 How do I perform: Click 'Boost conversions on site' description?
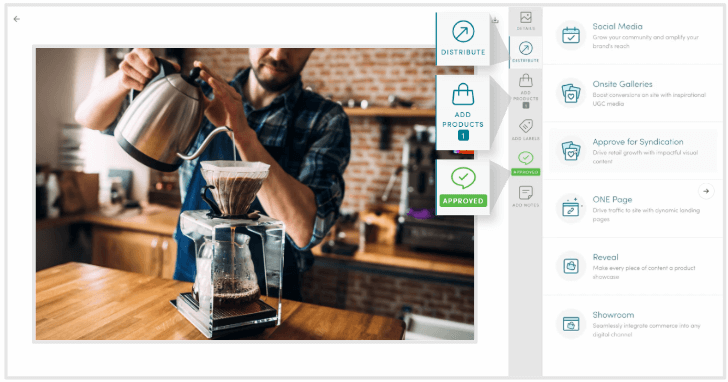(x=649, y=99)
